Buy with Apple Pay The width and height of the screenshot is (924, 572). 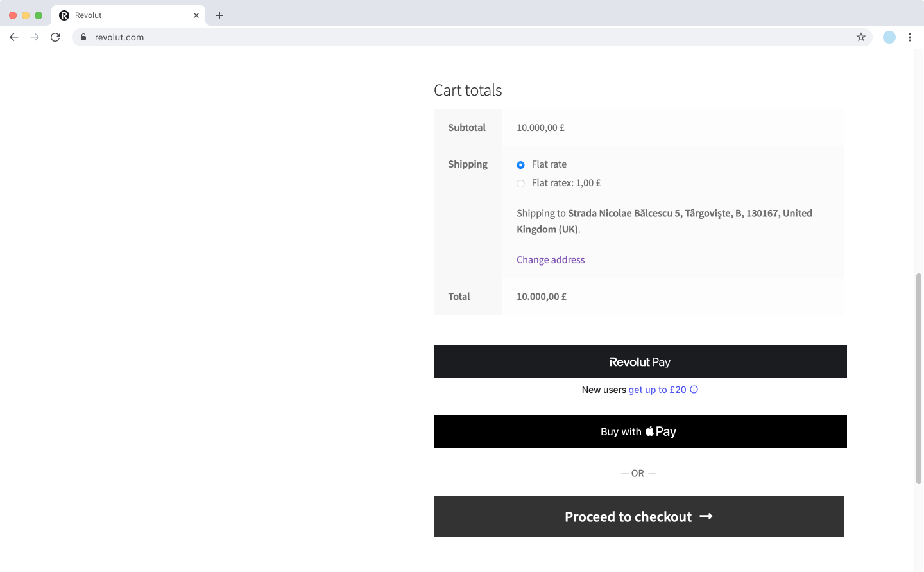coord(640,431)
